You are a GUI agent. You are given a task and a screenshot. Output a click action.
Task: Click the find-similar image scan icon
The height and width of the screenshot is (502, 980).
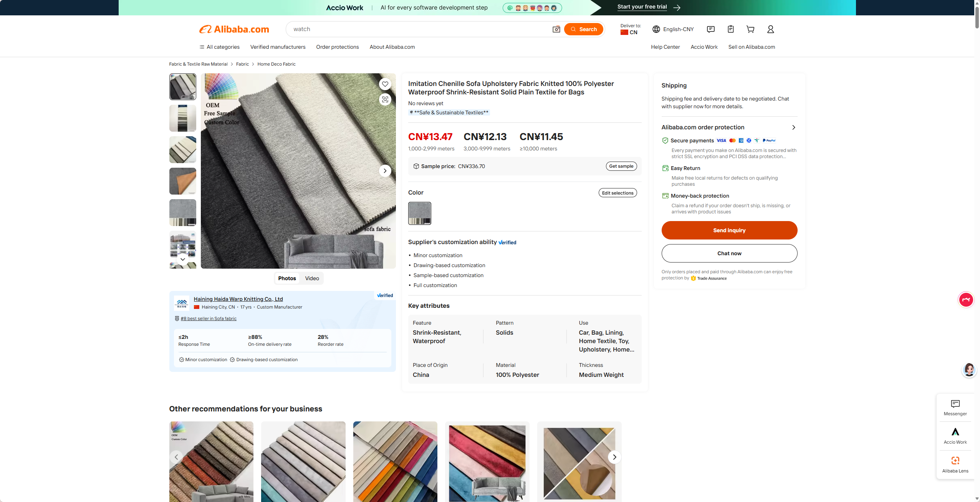[x=385, y=99]
